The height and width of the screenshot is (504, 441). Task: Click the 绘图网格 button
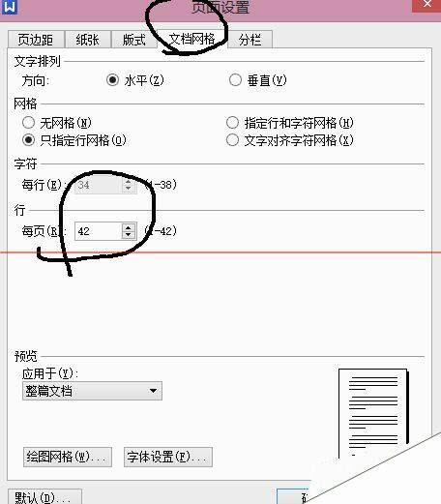[68, 457]
